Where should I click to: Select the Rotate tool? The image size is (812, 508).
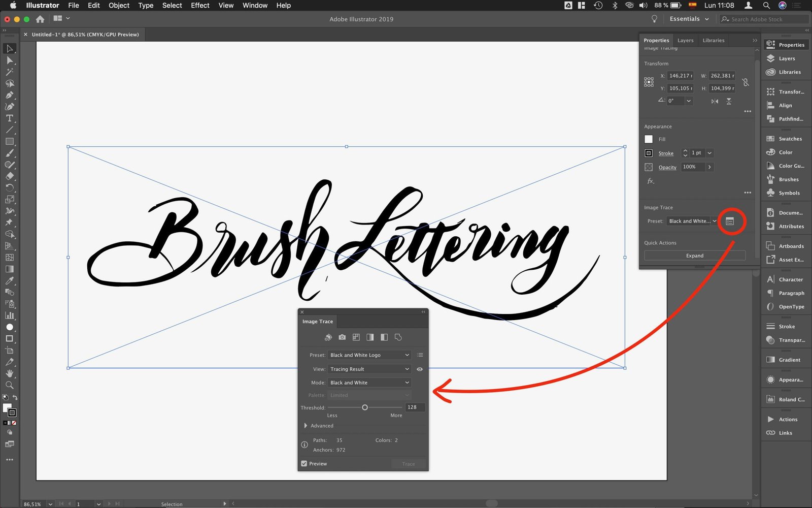pyautogui.click(x=10, y=188)
